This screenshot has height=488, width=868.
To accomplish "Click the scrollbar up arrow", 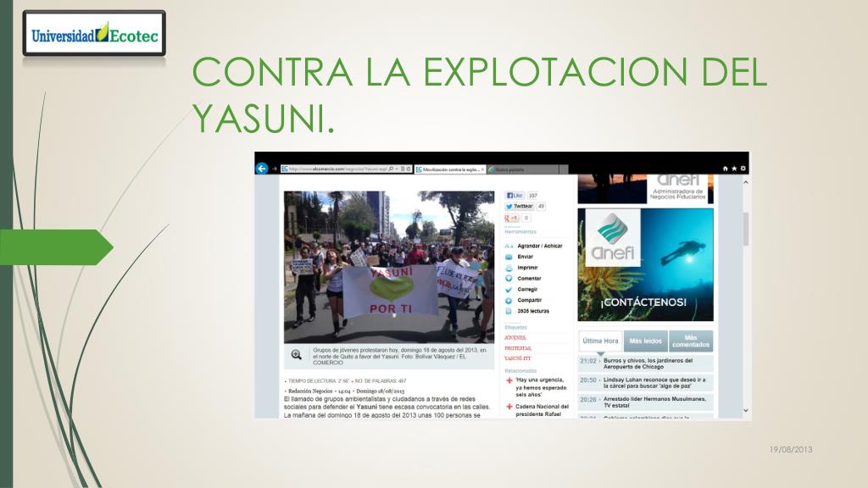I will 746,182.
